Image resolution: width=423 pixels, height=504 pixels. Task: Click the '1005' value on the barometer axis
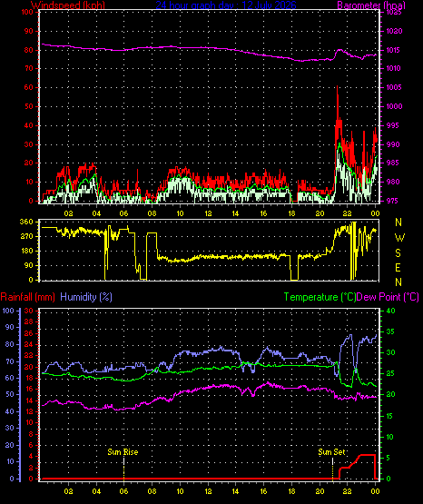pos(394,87)
